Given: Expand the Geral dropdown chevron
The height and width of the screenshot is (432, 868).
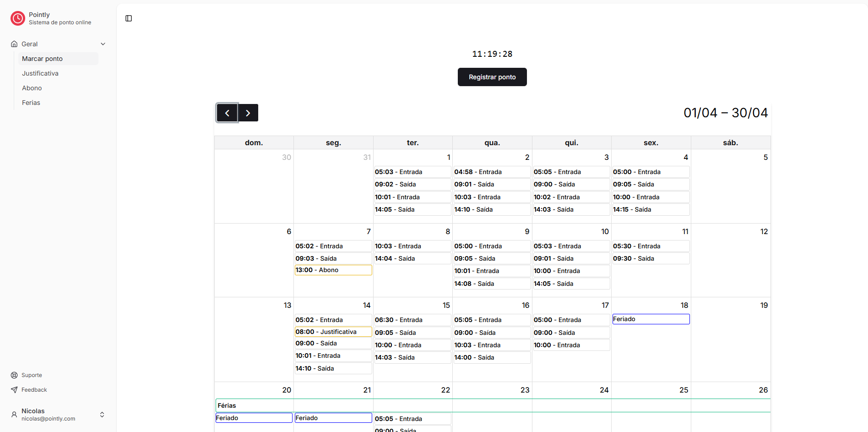Looking at the screenshot, I should click(103, 44).
